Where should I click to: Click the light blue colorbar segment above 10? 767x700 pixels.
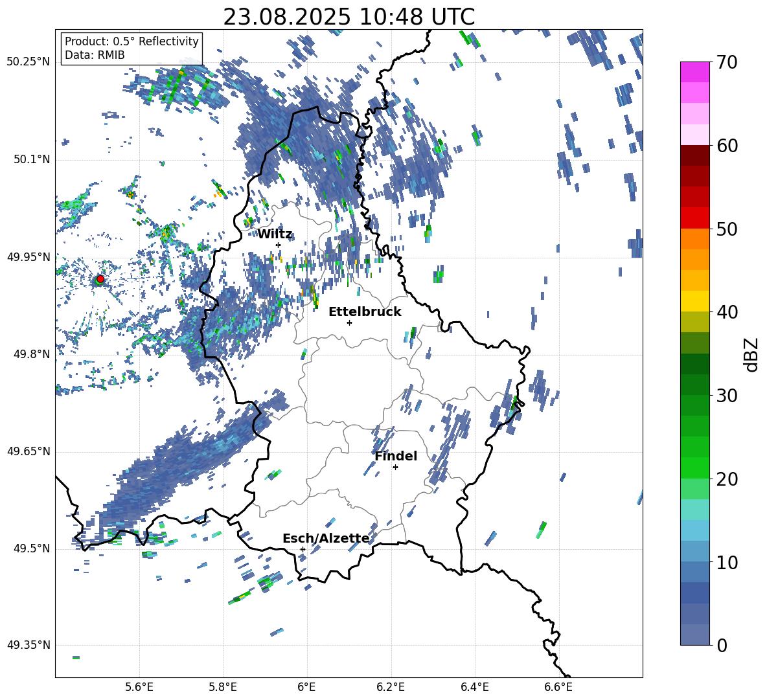tap(695, 551)
